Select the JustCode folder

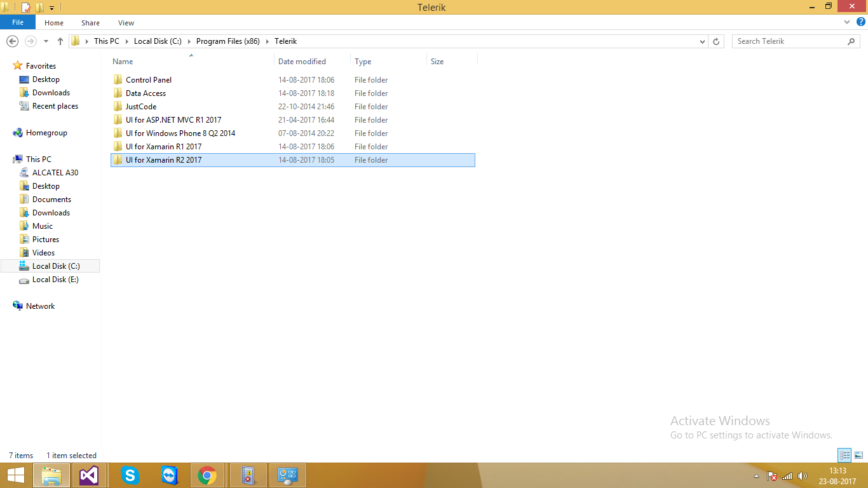click(293, 107)
